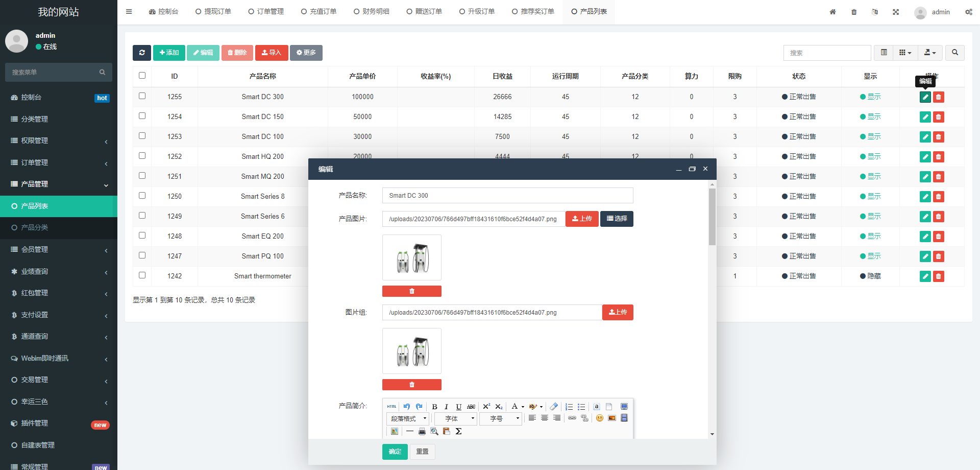Open 产品分类 in the sidebar
Screen dimensions: 980x470
[x=35, y=227]
